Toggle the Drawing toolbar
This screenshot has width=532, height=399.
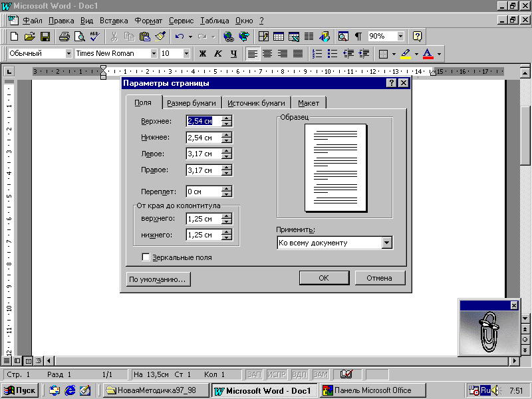pos(325,37)
